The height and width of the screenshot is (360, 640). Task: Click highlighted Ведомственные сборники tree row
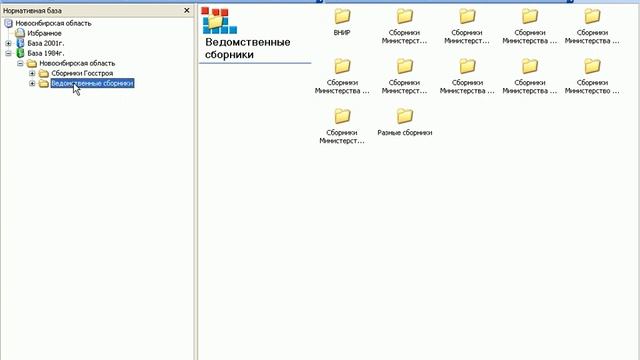[x=92, y=83]
